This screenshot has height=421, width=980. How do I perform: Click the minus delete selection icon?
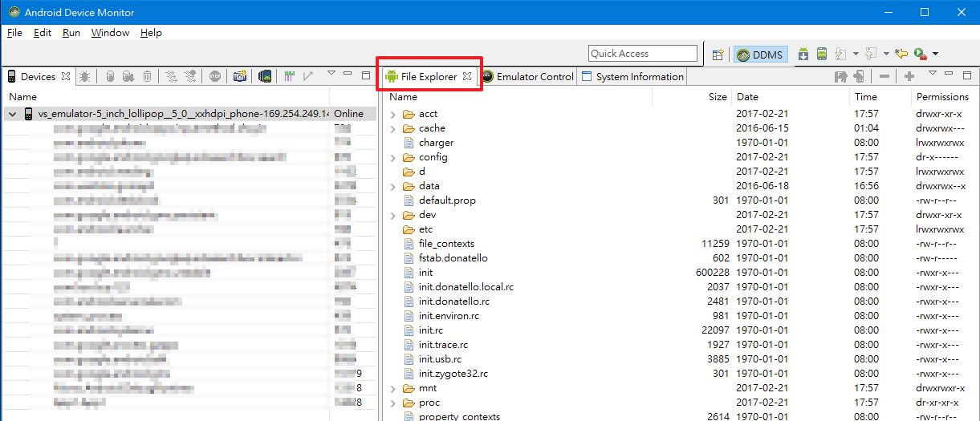[884, 76]
